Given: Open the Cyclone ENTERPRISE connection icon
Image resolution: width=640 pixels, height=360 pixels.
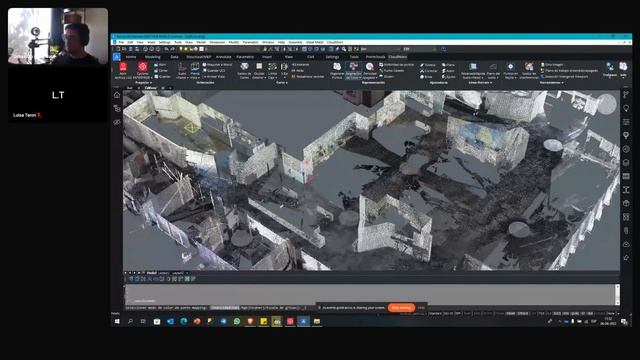Looking at the screenshot, I should click(142, 67).
